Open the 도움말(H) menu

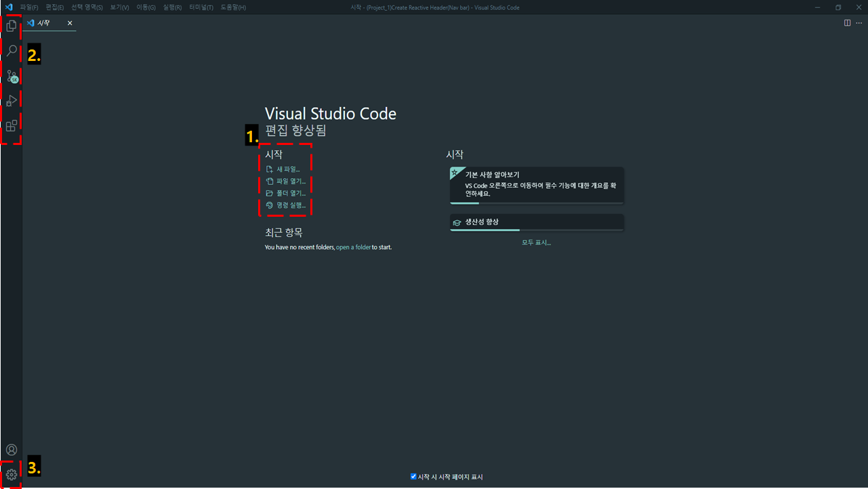pos(233,7)
